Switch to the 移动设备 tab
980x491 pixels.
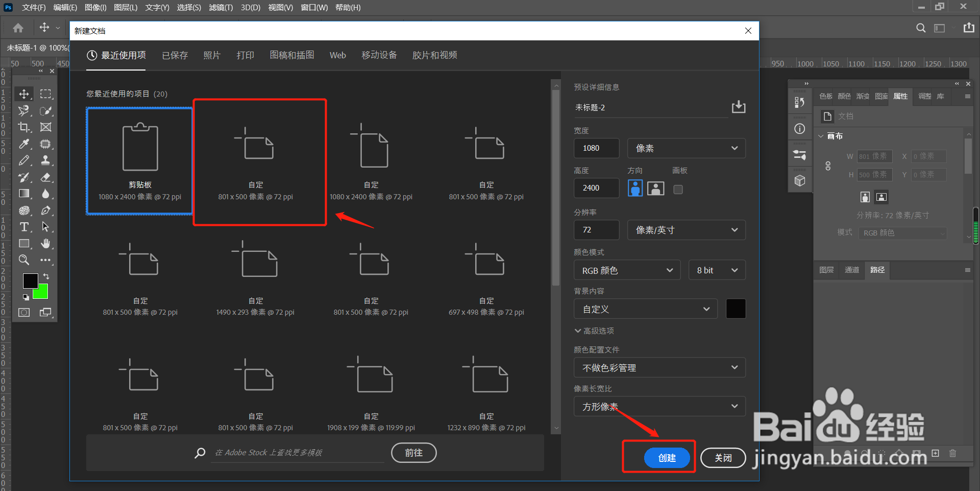click(379, 55)
